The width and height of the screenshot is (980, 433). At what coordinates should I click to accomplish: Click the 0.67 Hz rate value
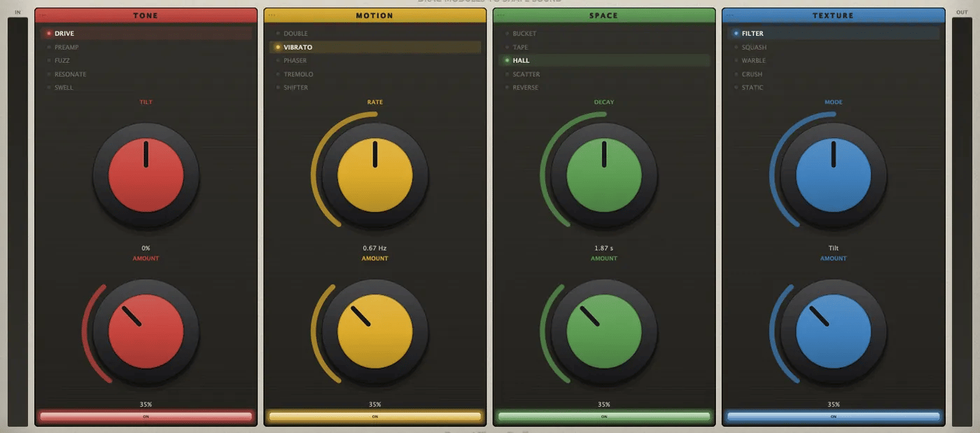[375, 248]
